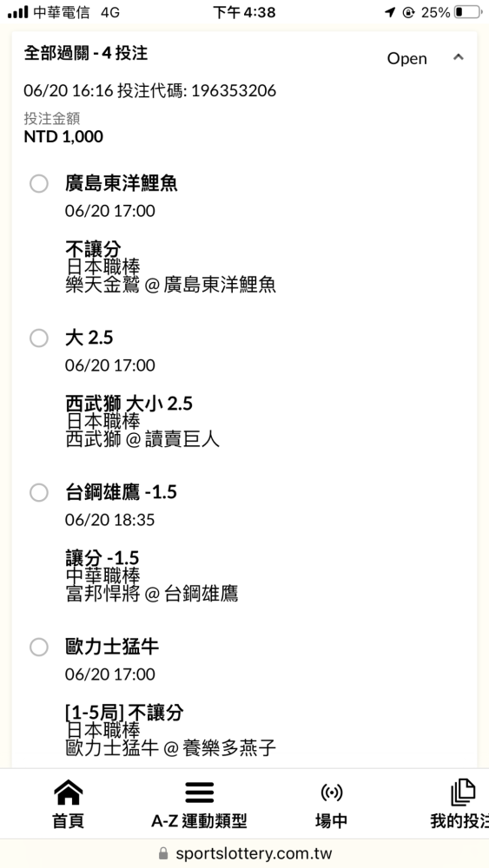The height and width of the screenshot is (868, 489).
Task: Tap the 富邦悍將 @ 台鋼雄鷹 match
Action: (x=152, y=594)
